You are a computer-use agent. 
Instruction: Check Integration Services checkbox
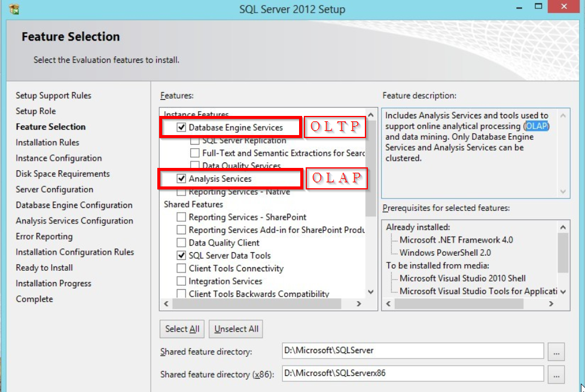(181, 281)
